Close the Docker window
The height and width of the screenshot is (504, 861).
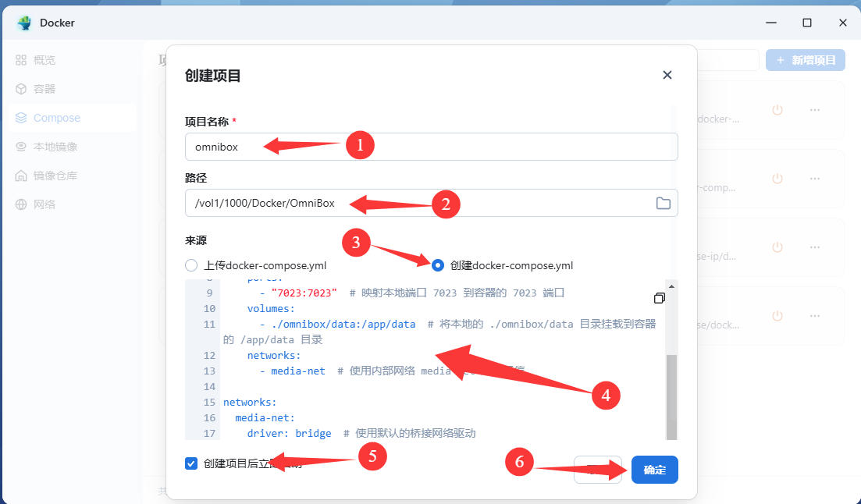[843, 23]
